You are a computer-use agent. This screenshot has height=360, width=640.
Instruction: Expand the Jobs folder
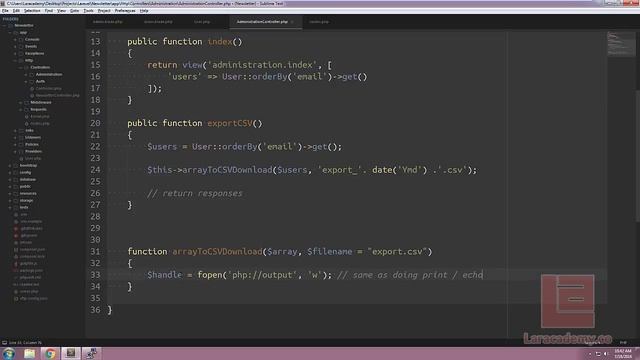tap(16, 131)
